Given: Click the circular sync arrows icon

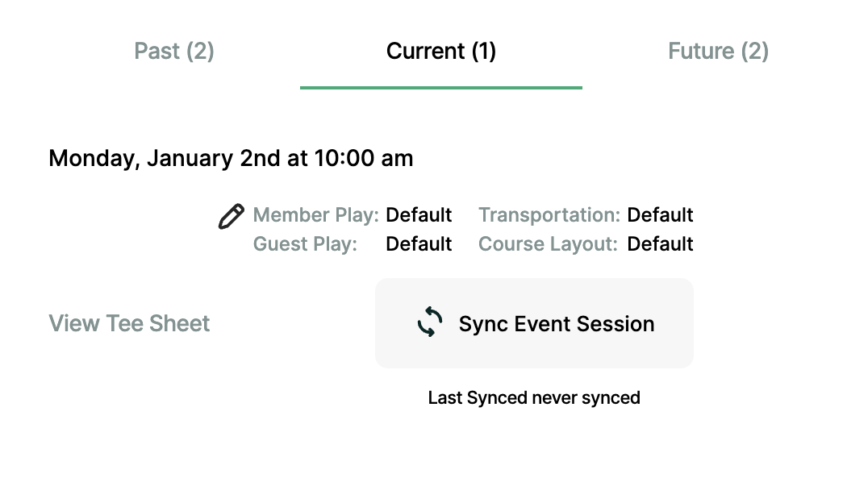Looking at the screenshot, I should pos(430,322).
